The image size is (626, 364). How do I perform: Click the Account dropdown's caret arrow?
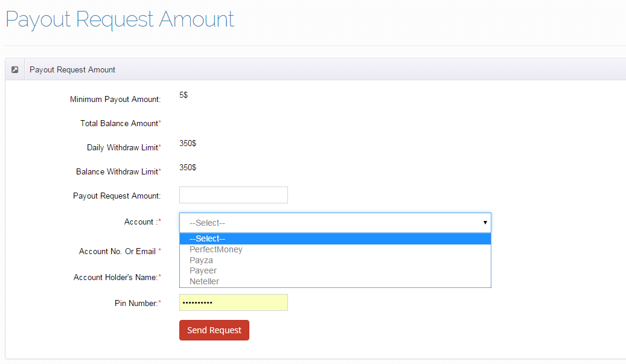point(485,223)
